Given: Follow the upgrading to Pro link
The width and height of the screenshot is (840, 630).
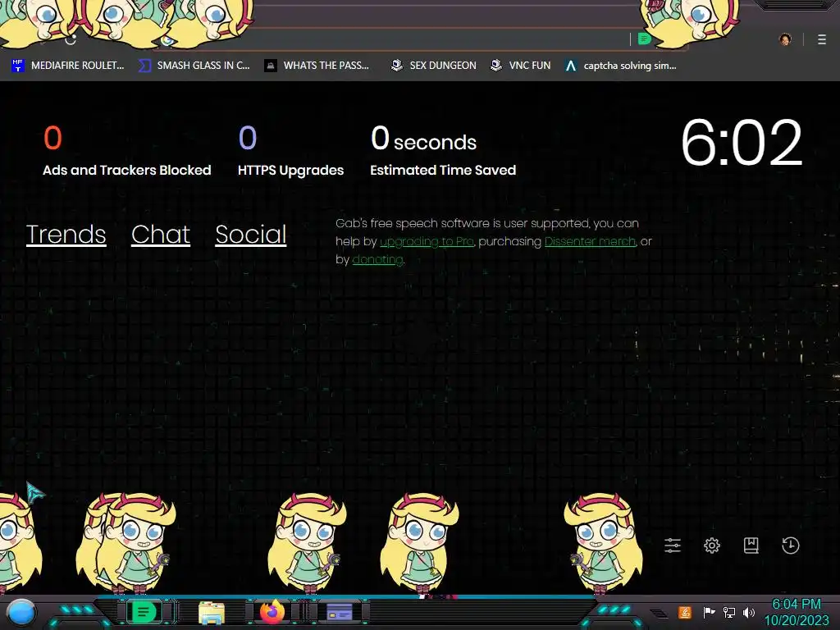Looking at the screenshot, I should 427,242.
